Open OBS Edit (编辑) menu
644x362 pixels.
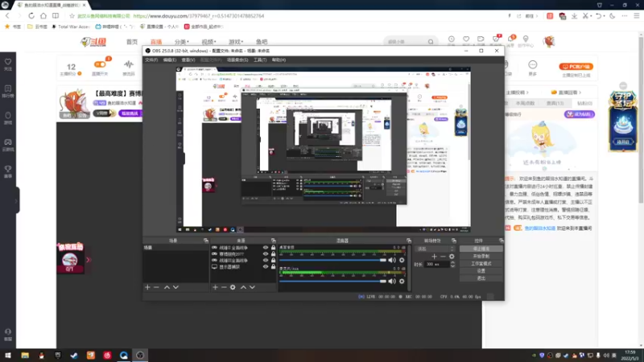(x=170, y=60)
